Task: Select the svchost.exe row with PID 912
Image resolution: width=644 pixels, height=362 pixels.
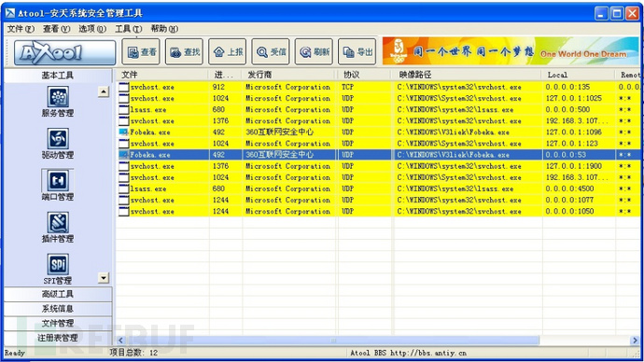Action: [x=378, y=87]
